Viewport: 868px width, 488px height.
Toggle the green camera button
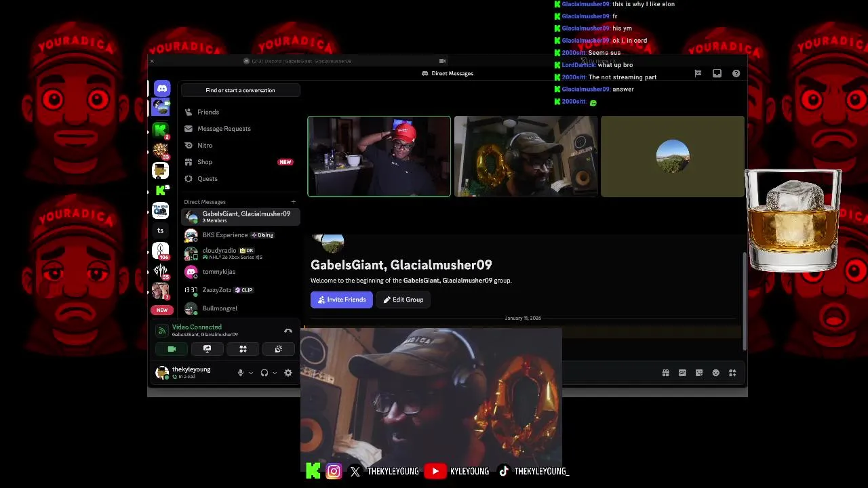point(172,349)
